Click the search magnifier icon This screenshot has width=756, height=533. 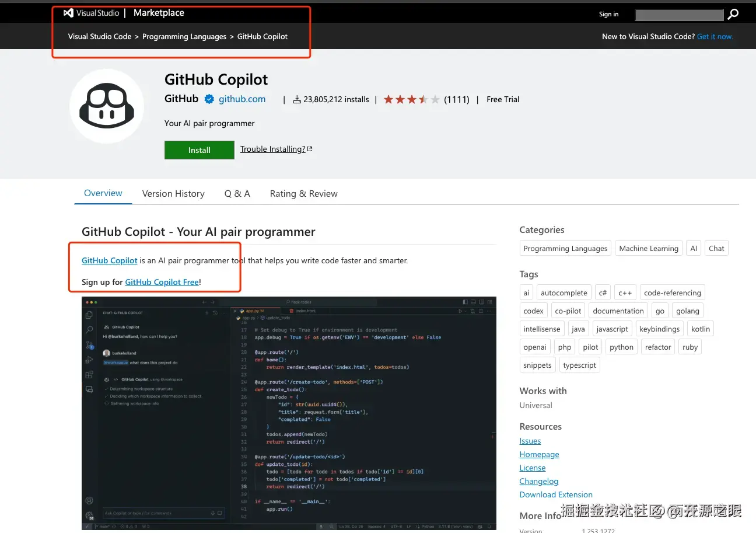(733, 14)
